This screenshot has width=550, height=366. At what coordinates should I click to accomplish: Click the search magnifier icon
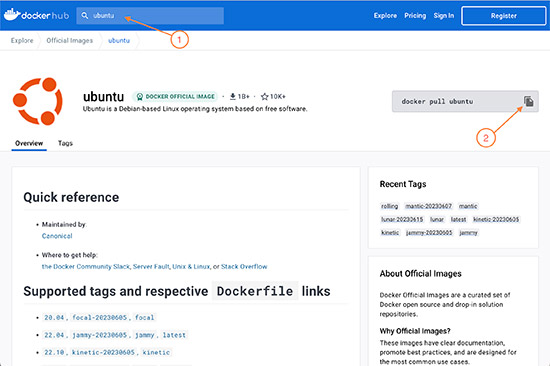click(85, 15)
